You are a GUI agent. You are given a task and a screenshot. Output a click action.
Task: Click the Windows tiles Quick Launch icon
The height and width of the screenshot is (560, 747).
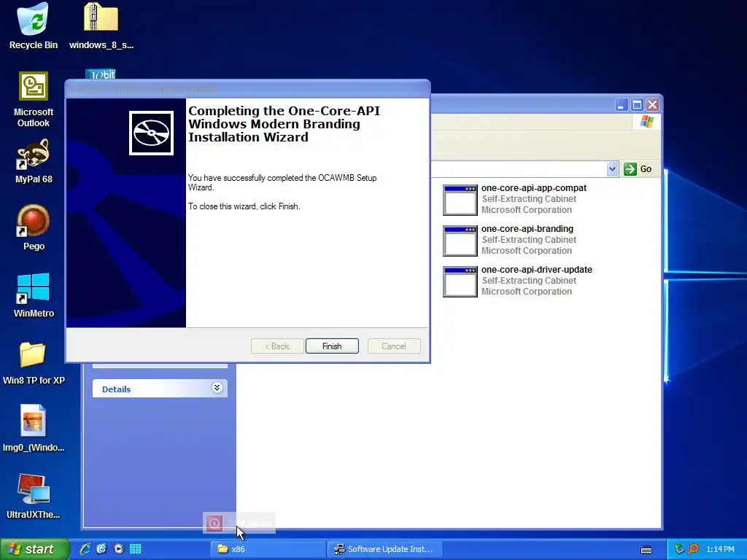click(x=135, y=549)
